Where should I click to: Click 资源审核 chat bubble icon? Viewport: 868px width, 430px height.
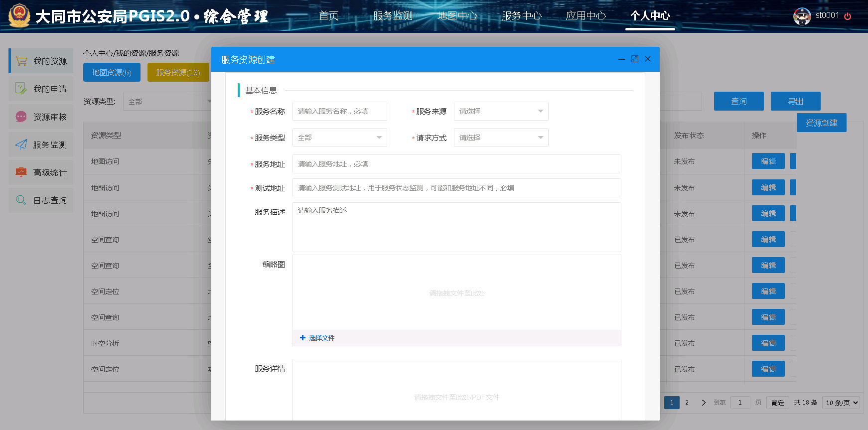click(x=21, y=117)
